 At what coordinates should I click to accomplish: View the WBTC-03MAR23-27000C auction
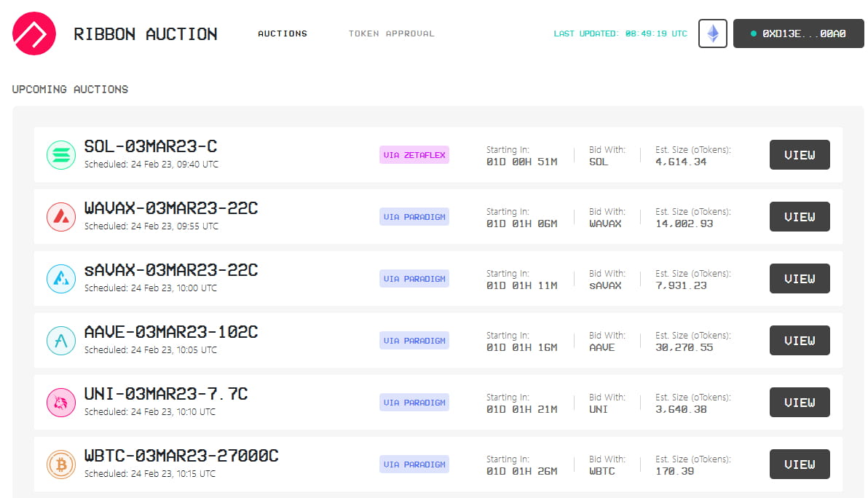pos(800,465)
